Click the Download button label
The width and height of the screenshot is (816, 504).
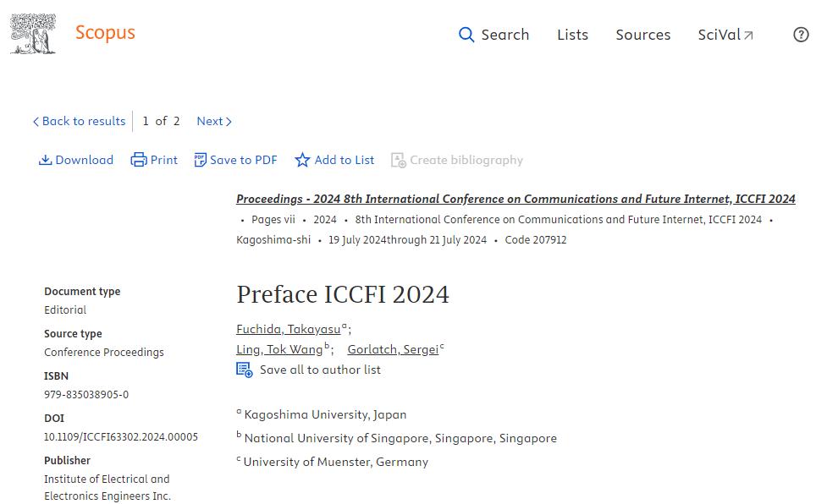[85, 160]
